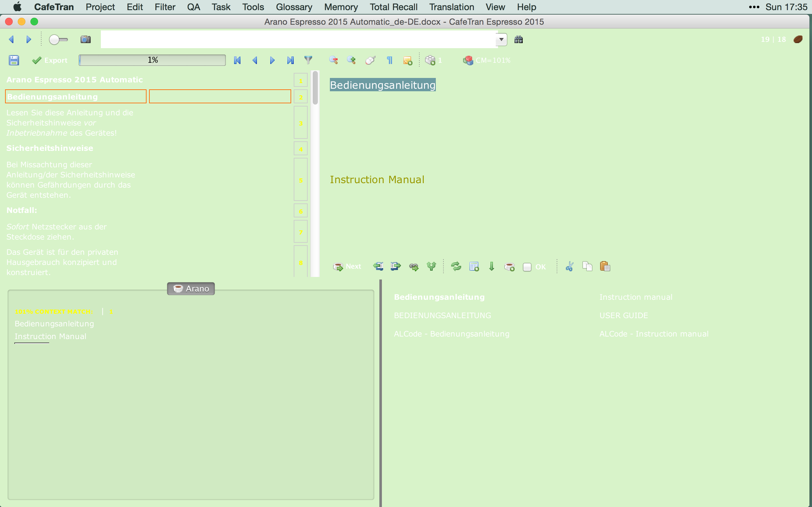Click the paste clipboard icon
812x507 pixels.
tap(605, 266)
